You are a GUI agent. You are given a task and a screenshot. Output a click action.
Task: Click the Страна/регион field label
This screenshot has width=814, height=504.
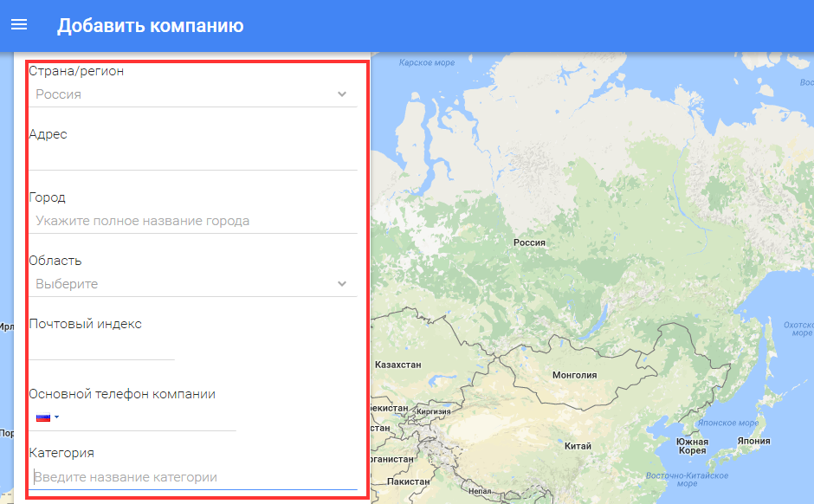click(x=76, y=71)
